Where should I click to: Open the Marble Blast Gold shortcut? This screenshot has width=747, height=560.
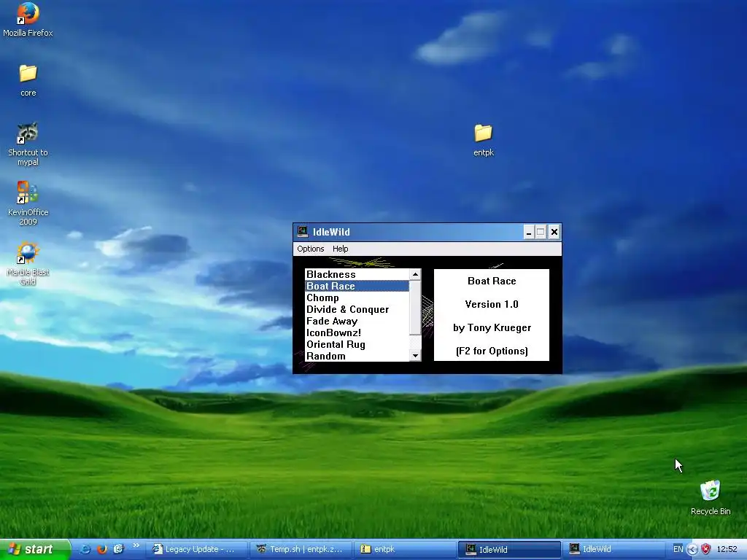[28, 263]
